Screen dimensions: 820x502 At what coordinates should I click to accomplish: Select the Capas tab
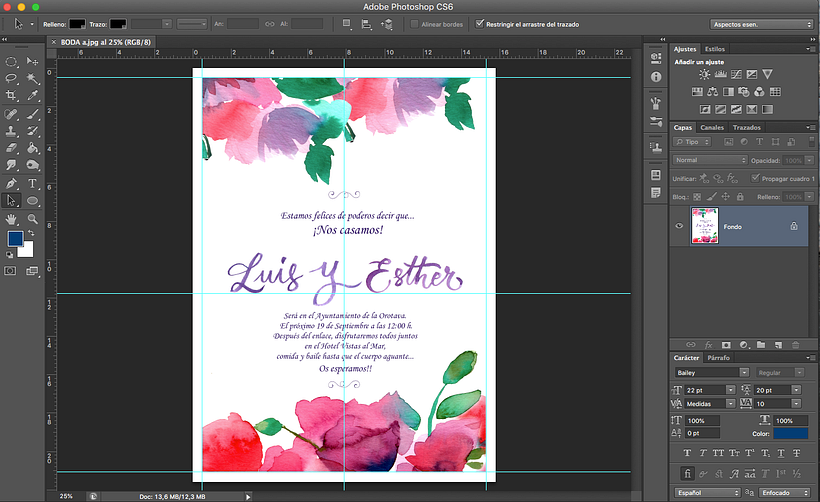[682, 127]
